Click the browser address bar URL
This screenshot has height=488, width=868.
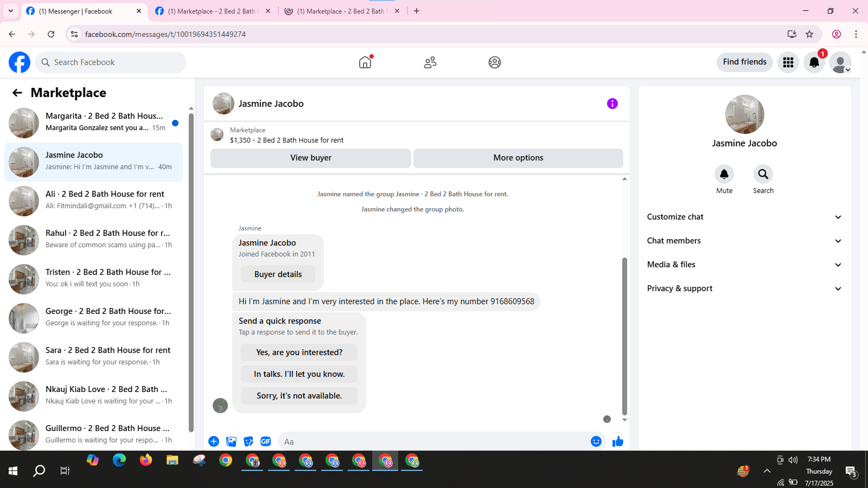pos(165,34)
